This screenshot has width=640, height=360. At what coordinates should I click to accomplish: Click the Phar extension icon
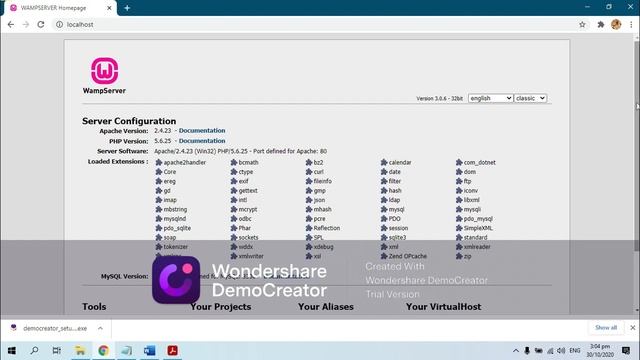[x=234, y=228]
